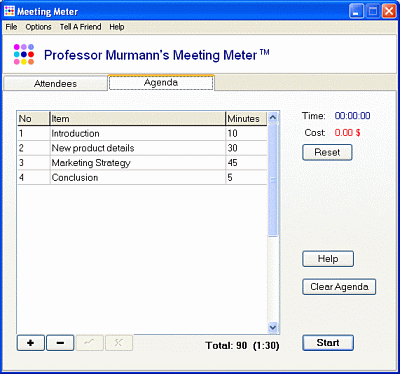
Task: Click the Clear Agenda button
Action: (x=339, y=287)
